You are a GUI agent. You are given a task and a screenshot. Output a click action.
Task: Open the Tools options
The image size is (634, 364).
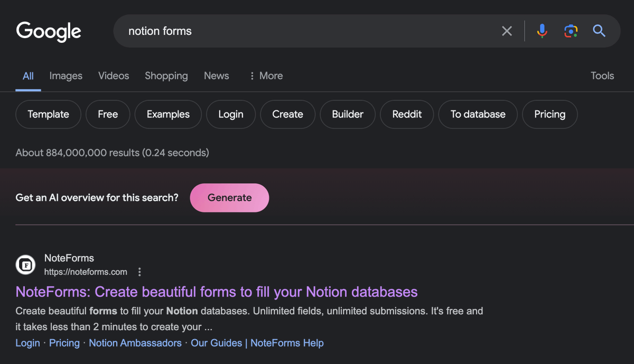(602, 76)
